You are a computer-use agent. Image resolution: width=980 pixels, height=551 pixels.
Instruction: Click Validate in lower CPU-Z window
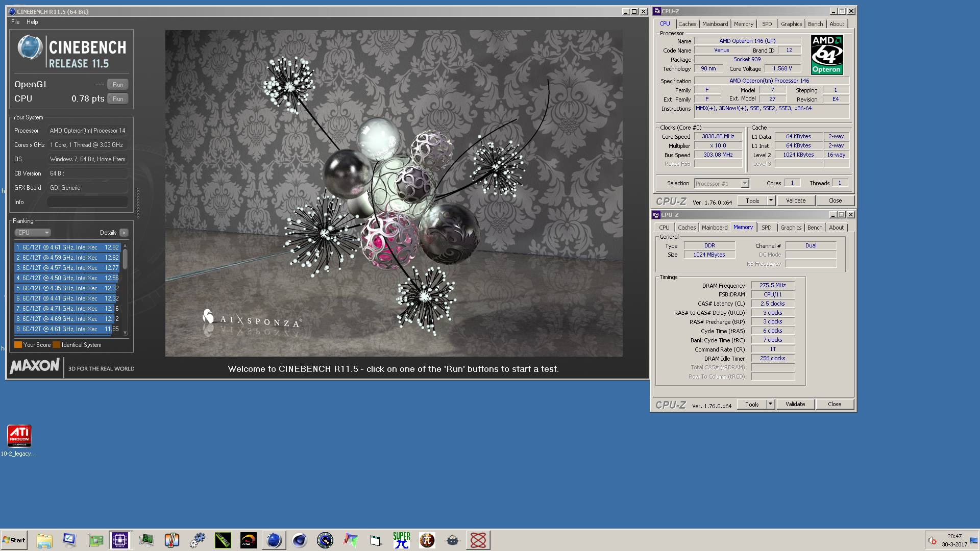(795, 404)
